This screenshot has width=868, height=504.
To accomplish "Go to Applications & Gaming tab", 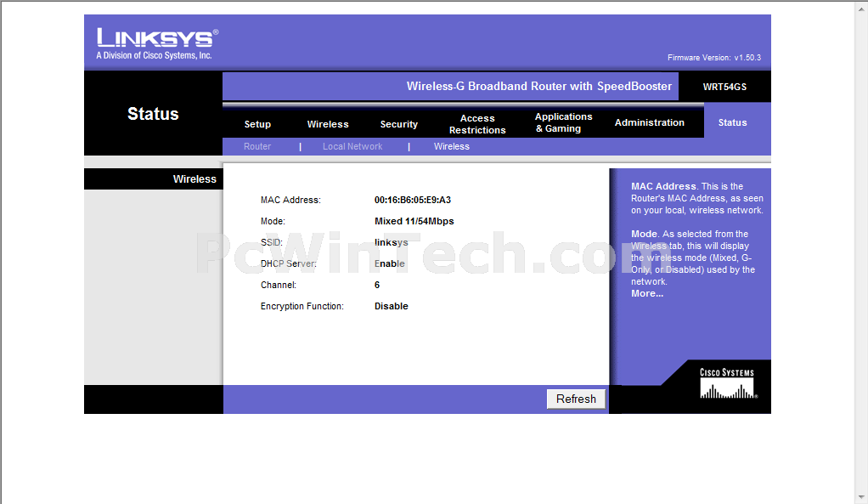I will point(563,122).
